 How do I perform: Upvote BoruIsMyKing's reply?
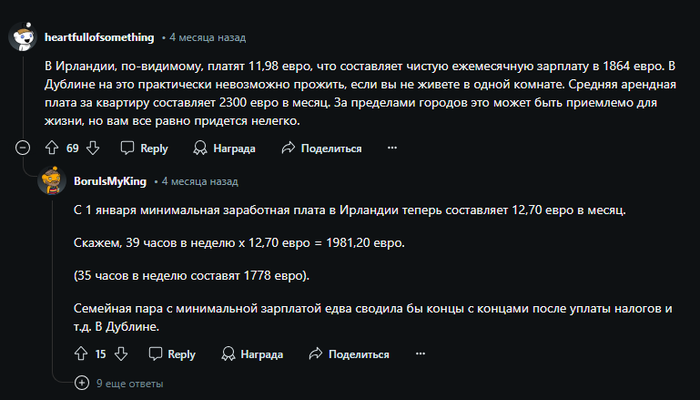click(x=81, y=354)
